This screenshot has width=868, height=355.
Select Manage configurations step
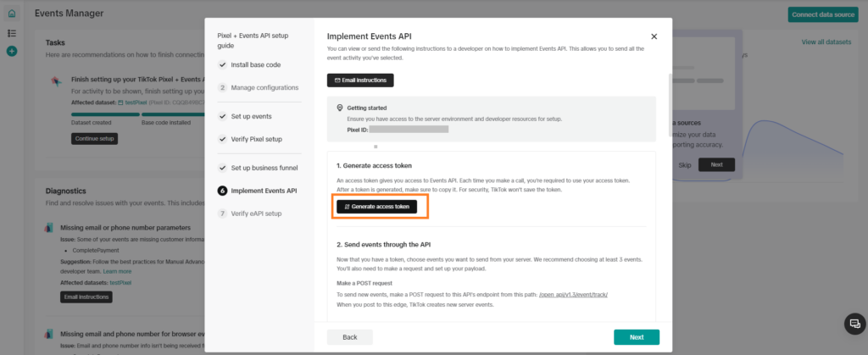click(x=264, y=87)
